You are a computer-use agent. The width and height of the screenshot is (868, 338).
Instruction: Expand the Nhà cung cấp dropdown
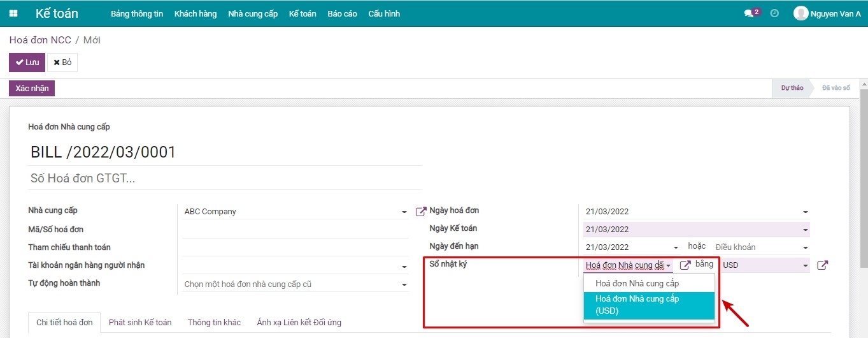(x=404, y=212)
